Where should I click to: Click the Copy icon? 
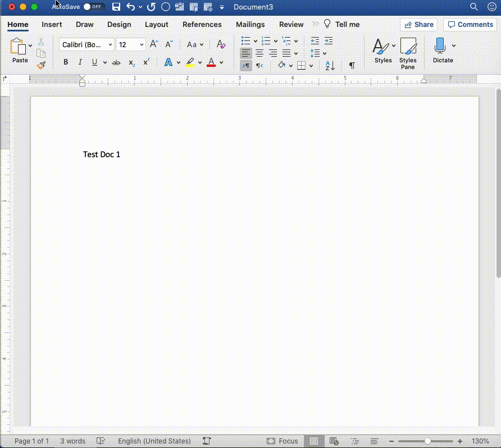(x=41, y=53)
